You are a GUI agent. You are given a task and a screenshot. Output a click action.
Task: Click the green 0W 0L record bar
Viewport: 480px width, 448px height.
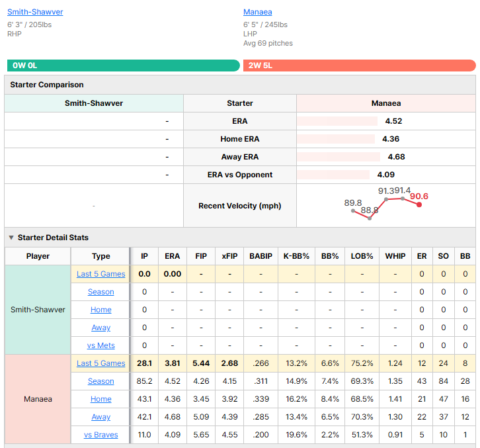pos(124,66)
